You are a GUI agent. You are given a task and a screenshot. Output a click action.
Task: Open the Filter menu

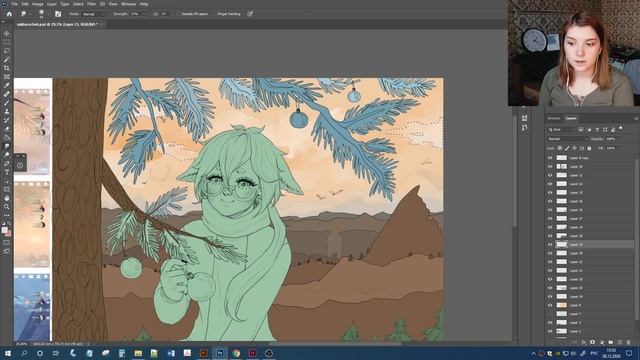tap(91, 4)
